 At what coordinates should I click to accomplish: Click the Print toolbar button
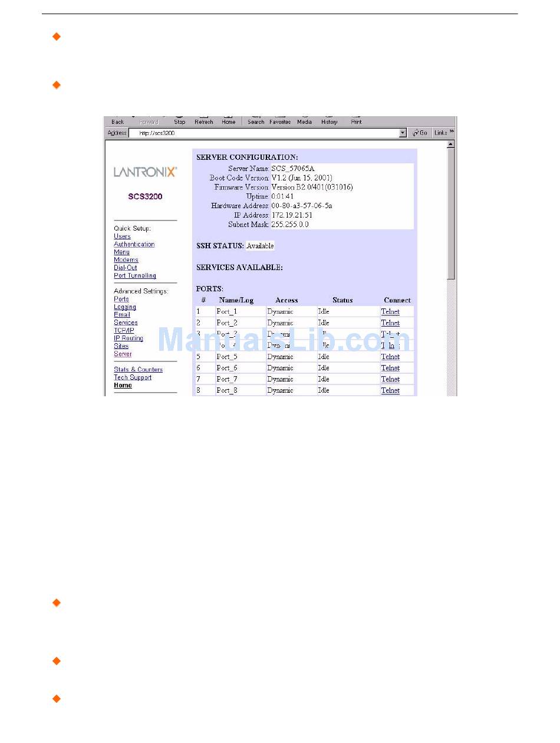point(357,120)
